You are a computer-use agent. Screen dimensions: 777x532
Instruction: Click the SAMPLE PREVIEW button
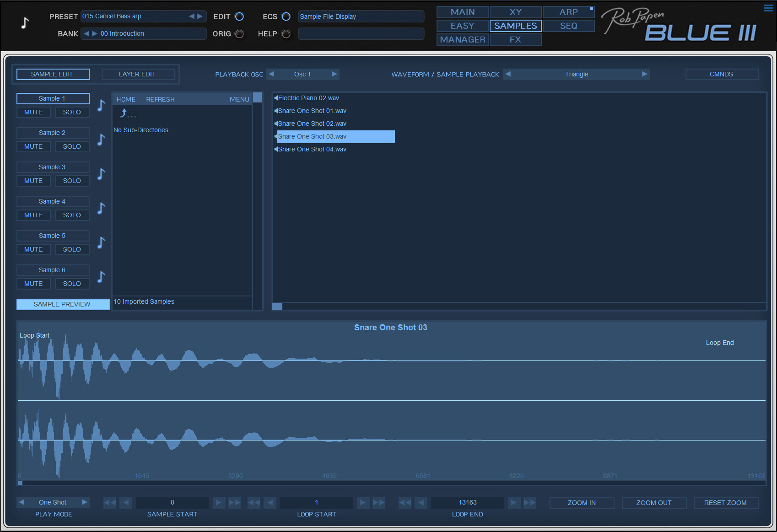[x=63, y=304]
